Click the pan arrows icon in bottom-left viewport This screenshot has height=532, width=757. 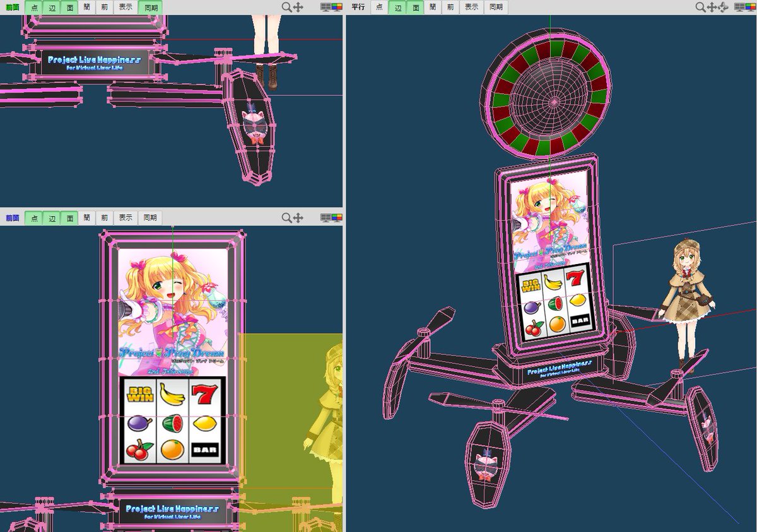click(298, 217)
